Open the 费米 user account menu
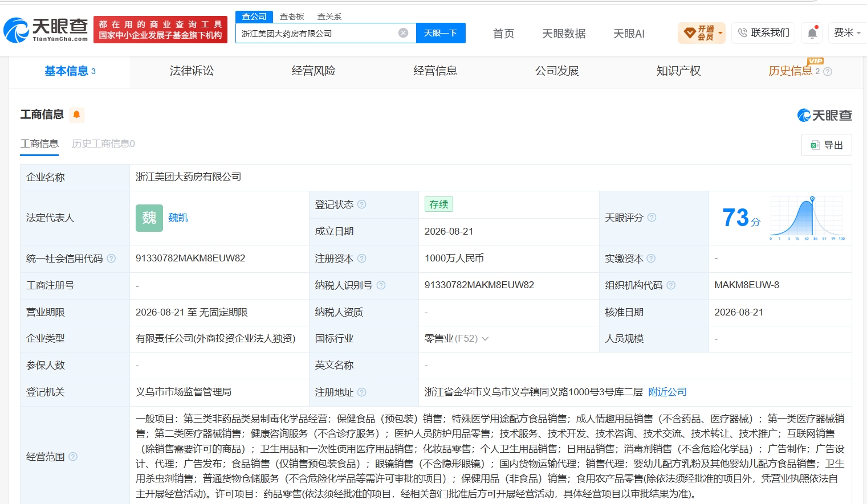This screenshot has height=504, width=867. (x=847, y=33)
